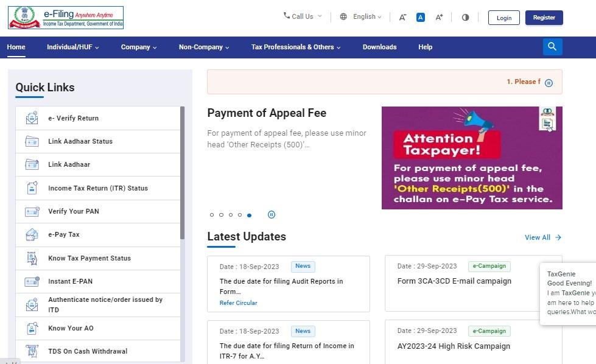Expand the Call Us dropdown
The image size is (596, 364).
tap(303, 16)
